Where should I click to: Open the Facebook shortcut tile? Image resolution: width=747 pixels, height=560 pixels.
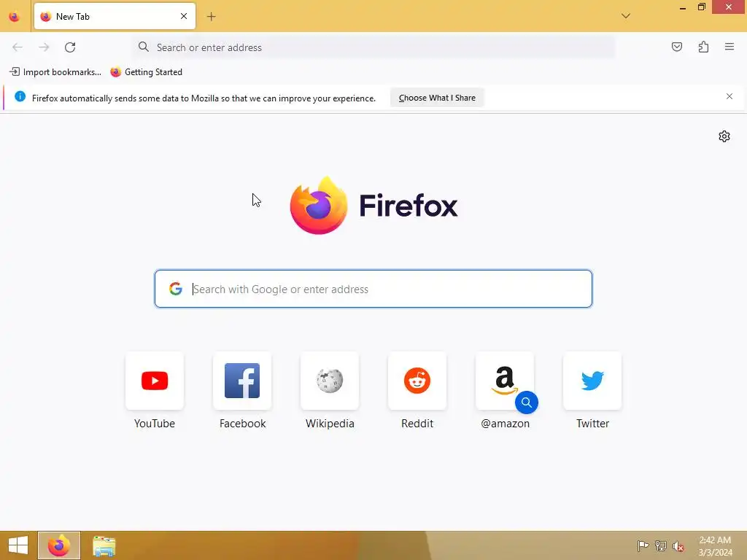coord(242,381)
